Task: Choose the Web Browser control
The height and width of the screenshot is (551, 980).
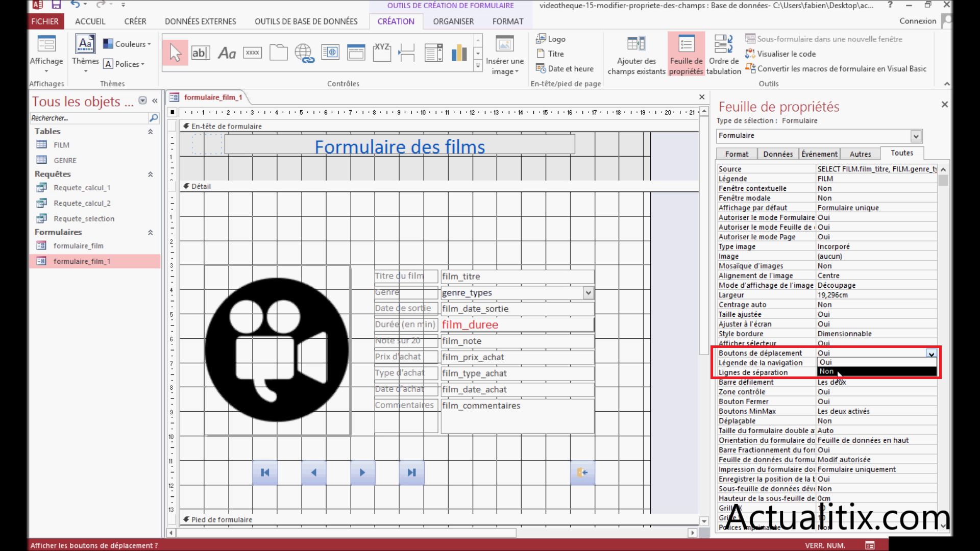Action: click(x=330, y=53)
